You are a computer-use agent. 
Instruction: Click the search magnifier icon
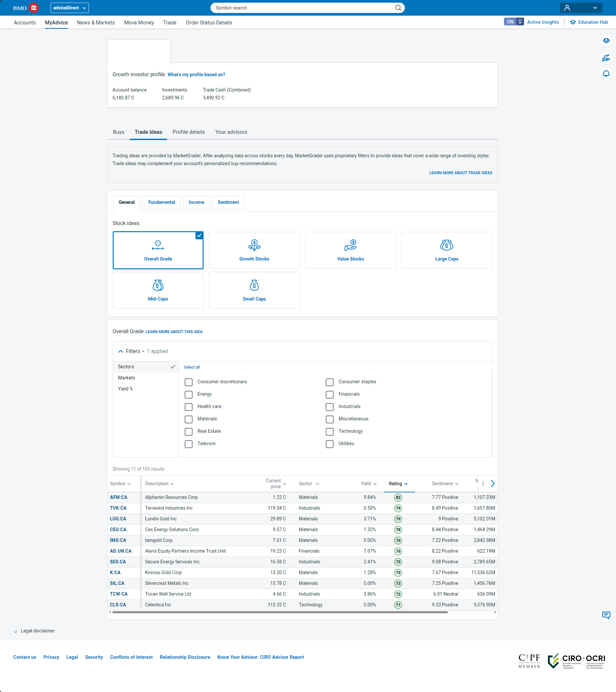click(x=398, y=8)
